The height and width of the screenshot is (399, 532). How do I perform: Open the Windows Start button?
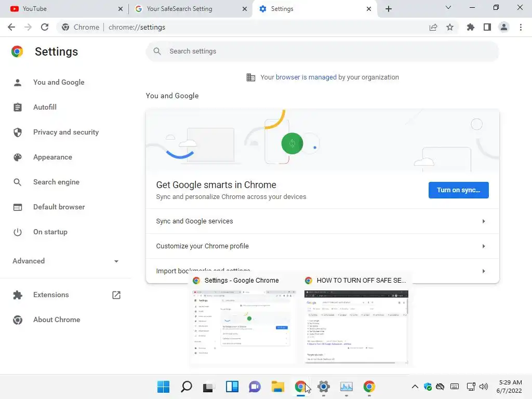pyautogui.click(x=163, y=387)
